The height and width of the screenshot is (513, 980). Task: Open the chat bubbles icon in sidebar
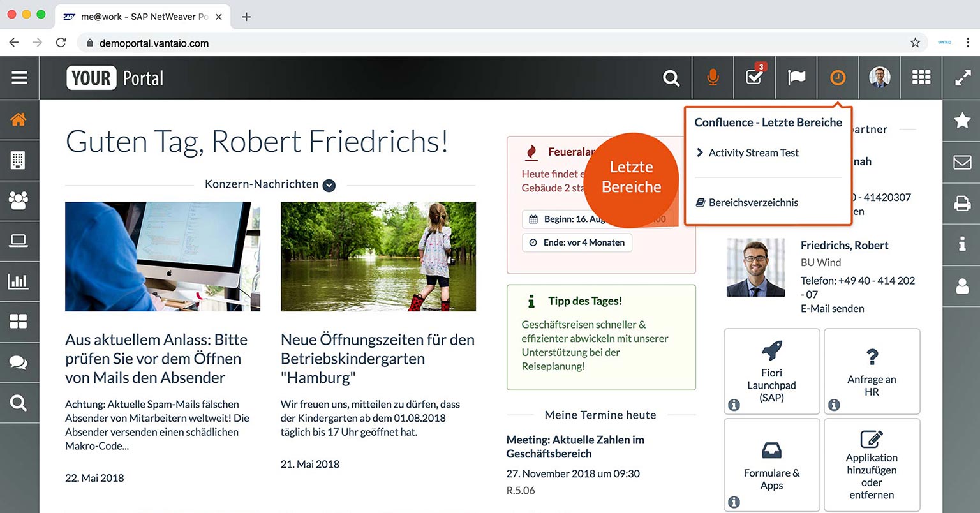(x=19, y=362)
